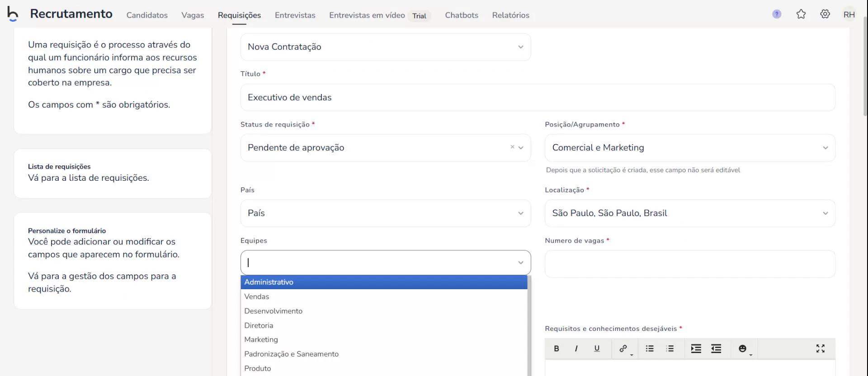Viewport: 868px width, 376px height.
Task: Toggle italic in the requirements editor
Action: point(576,348)
